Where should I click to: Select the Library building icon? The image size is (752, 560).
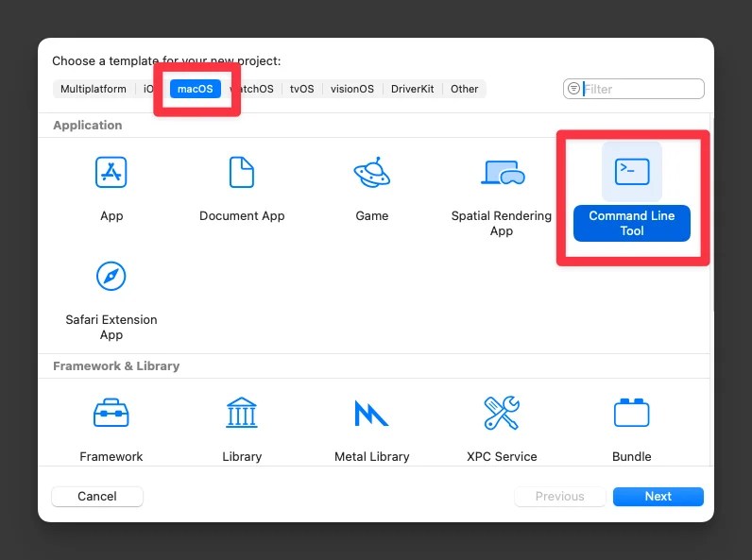242,413
